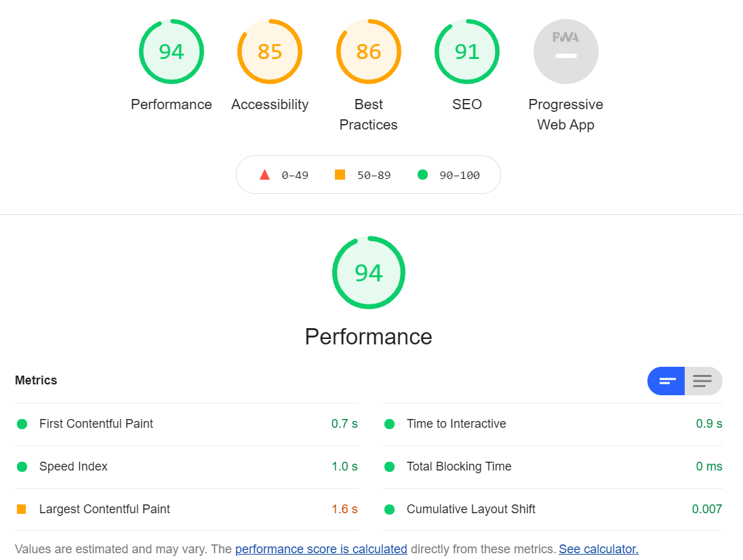Jump to the SEO gauge scoring 91
This screenshot has height=560, width=743.
coord(466,52)
